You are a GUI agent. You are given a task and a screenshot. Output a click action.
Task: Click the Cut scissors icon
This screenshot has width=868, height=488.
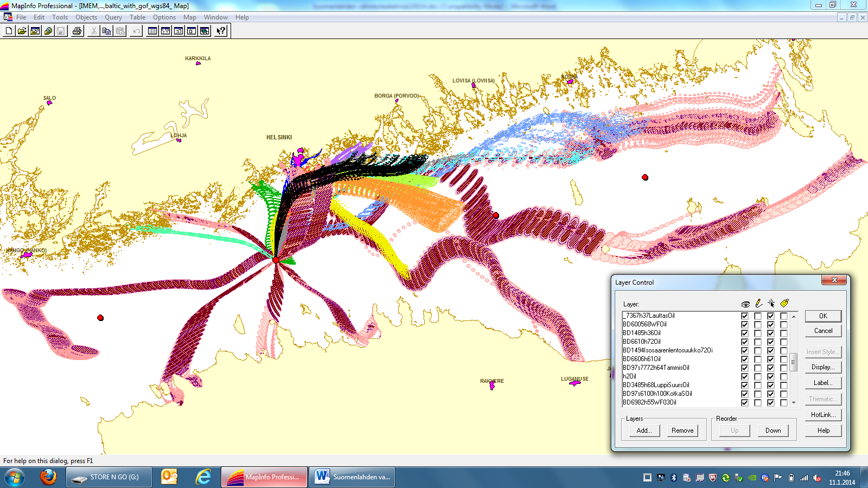click(93, 31)
